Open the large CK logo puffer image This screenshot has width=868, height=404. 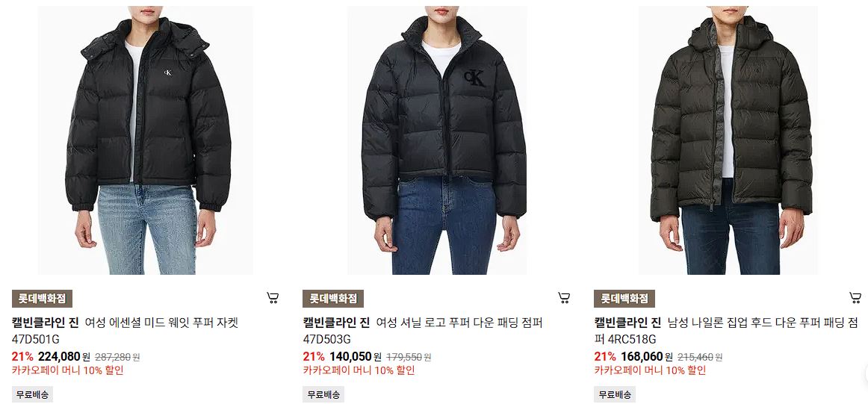click(x=437, y=140)
